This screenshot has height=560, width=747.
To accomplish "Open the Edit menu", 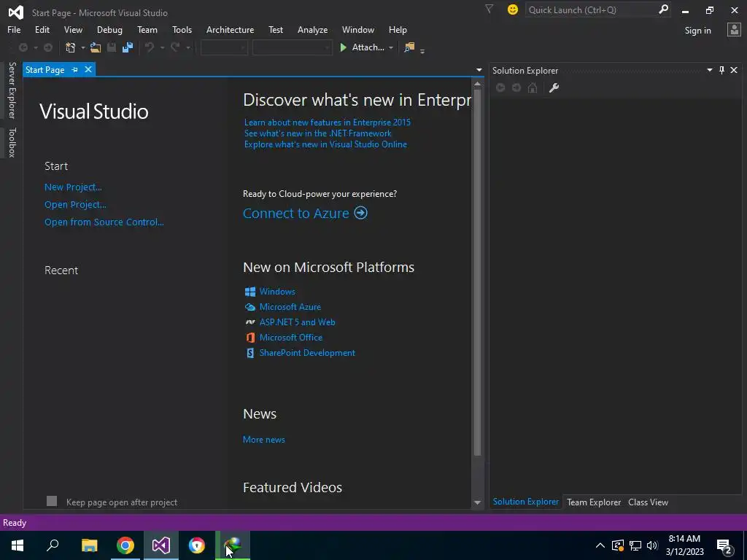I will (42, 29).
